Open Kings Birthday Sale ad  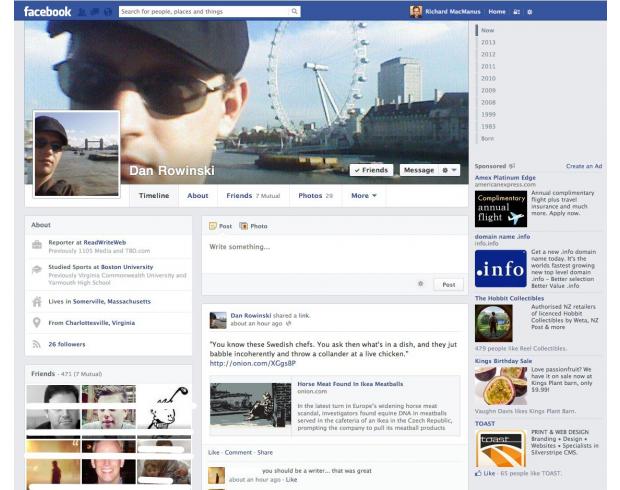(503, 361)
